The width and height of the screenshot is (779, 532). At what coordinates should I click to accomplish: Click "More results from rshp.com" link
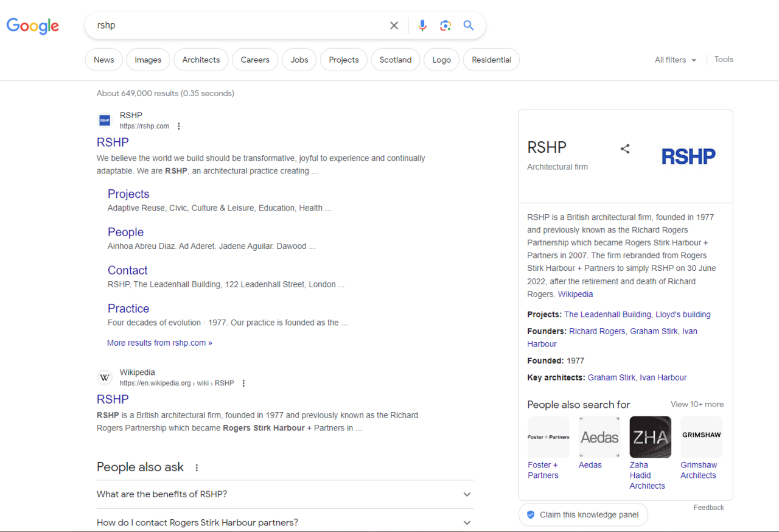(159, 343)
